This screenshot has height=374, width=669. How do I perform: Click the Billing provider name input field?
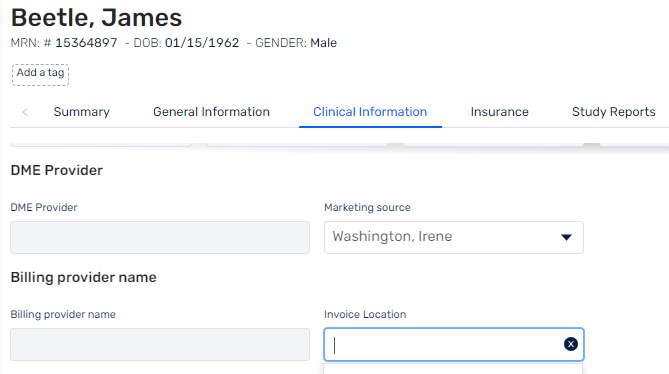click(160, 345)
